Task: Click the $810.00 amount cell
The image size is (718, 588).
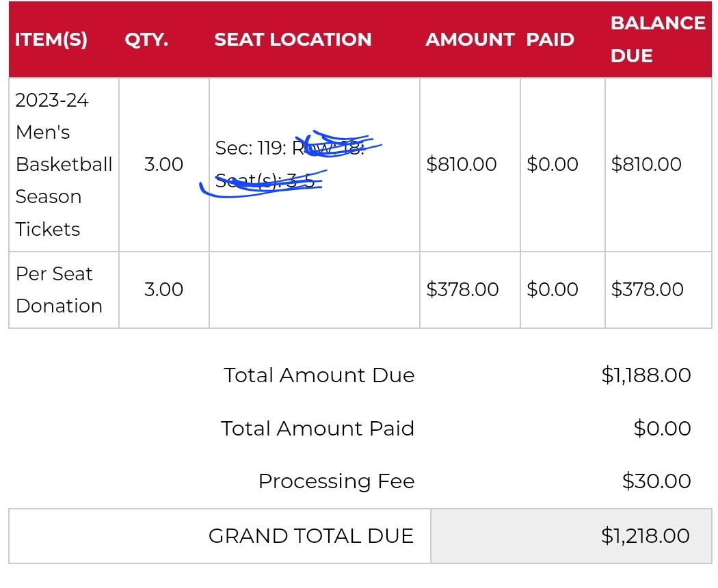Action: coord(461,164)
